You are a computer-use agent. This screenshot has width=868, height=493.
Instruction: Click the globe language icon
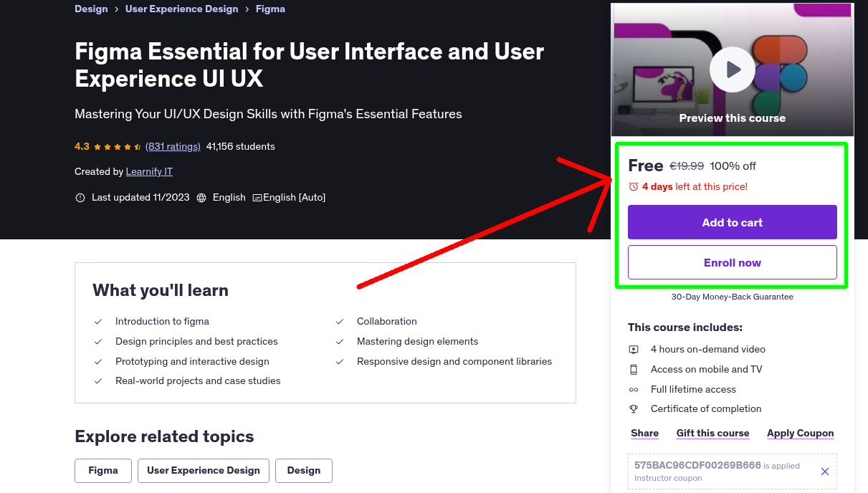click(x=201, y=197)
